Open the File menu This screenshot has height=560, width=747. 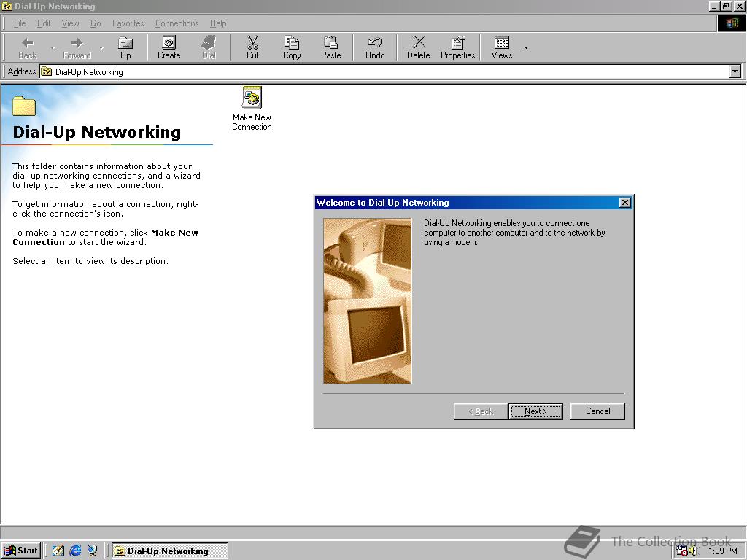[20, 23]
